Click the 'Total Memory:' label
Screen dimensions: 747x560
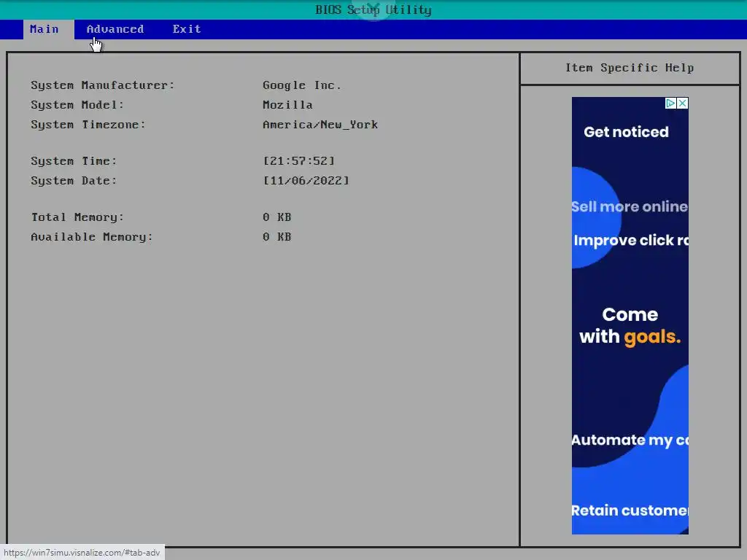77,217
